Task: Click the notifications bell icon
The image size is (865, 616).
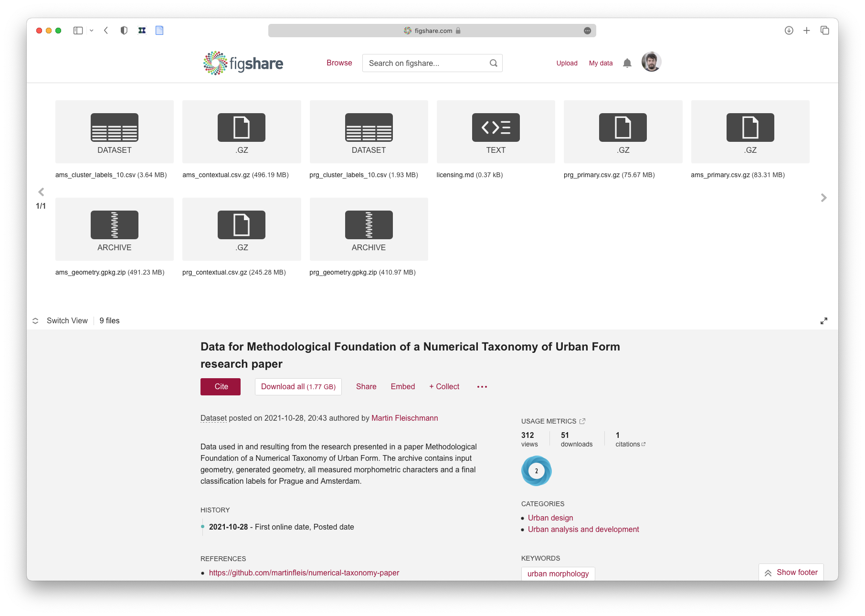Action: tap(627, 63)
